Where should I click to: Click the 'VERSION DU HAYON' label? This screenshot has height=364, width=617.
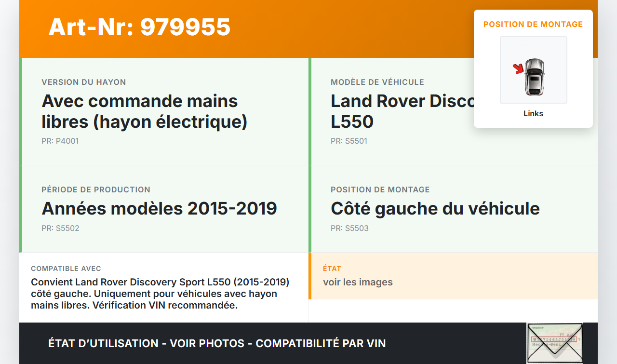[x=84, y=82]
